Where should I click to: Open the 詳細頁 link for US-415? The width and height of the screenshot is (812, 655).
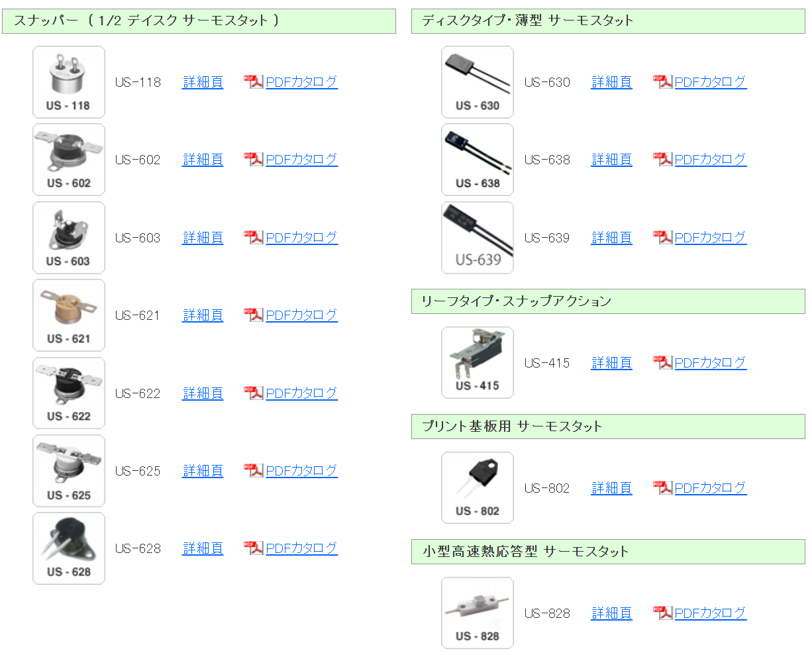tap(611, 363)
